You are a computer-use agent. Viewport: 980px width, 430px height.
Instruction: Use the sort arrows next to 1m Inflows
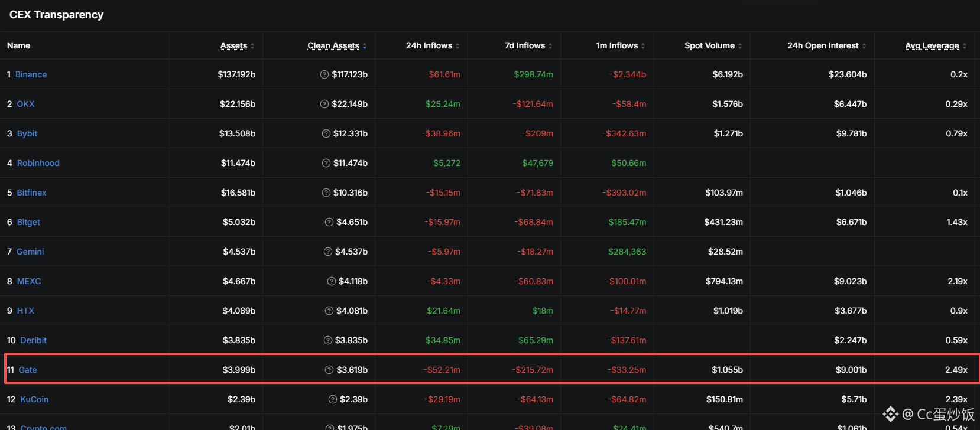[x=643, y=46]
